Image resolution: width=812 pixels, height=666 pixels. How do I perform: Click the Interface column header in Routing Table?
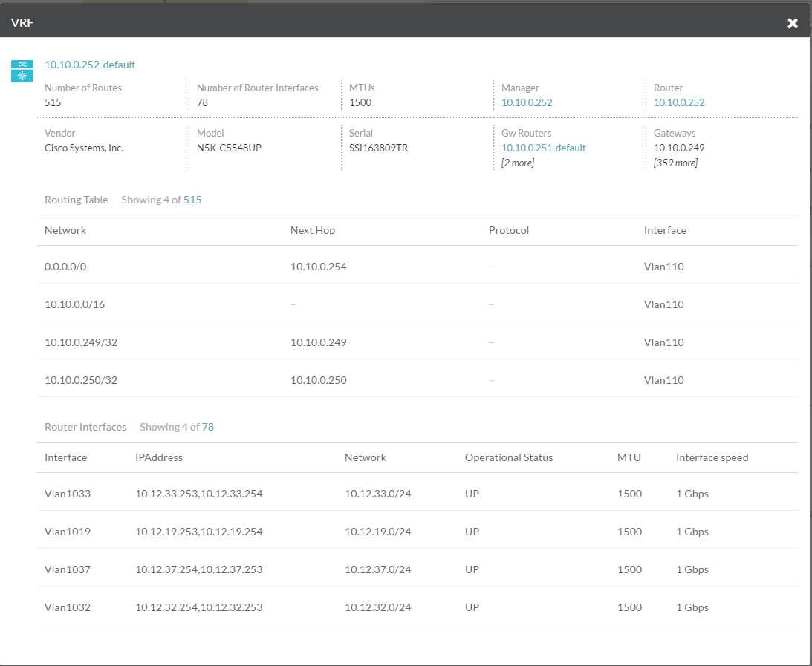click(665, 230)
